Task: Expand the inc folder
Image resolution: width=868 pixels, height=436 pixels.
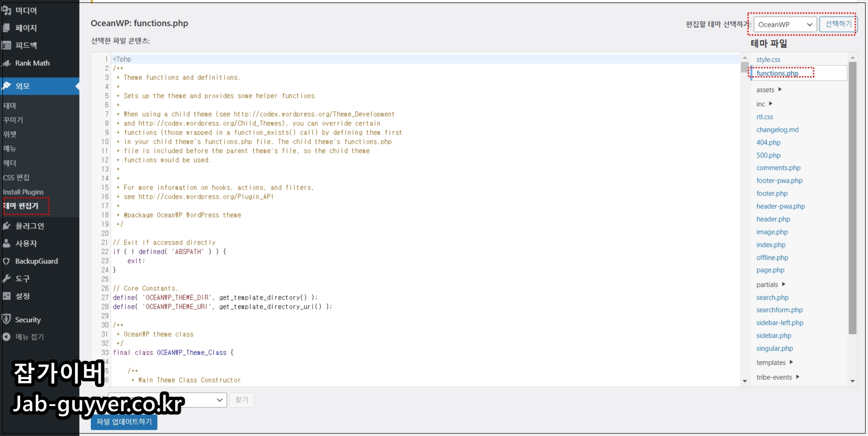Action: coord(764,104)
